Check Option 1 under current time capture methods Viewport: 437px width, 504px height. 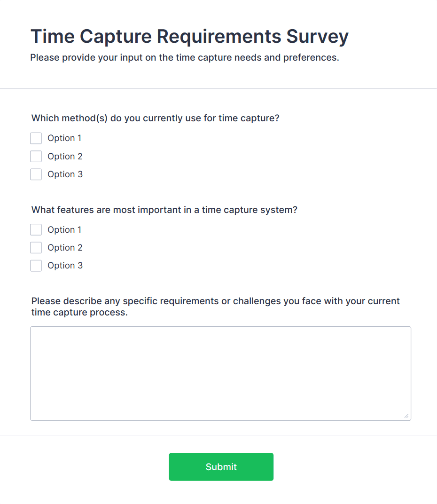(36, 138)
